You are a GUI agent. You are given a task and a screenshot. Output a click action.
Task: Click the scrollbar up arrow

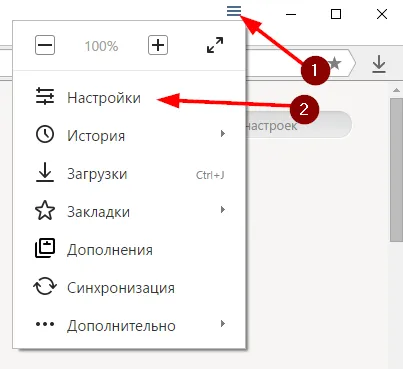(x=396, y=90)
